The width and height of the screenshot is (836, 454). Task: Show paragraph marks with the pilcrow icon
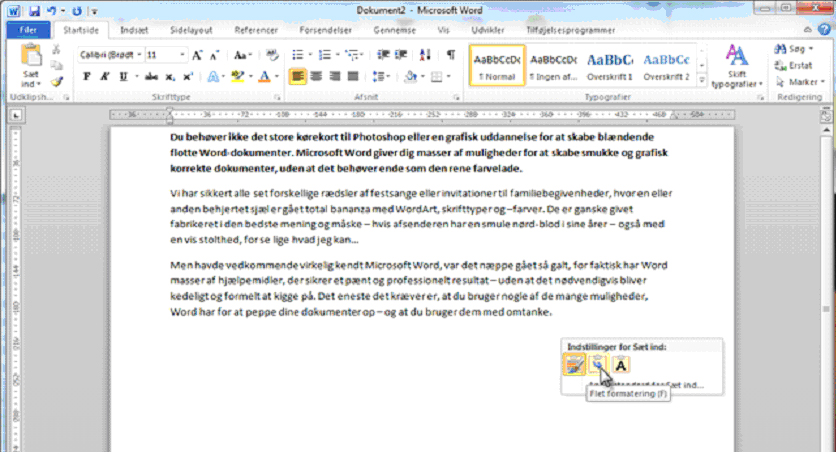[x=451, y=54]
